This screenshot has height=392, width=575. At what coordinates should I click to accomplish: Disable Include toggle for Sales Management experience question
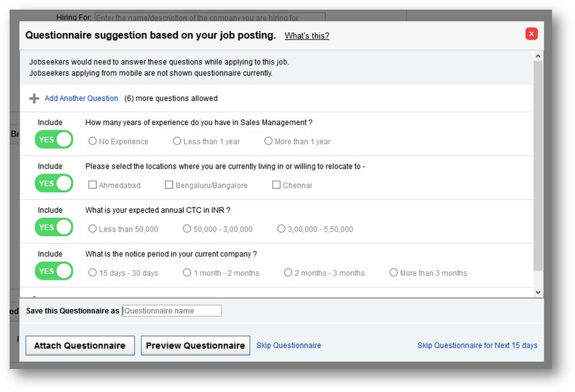pos(54,139)
